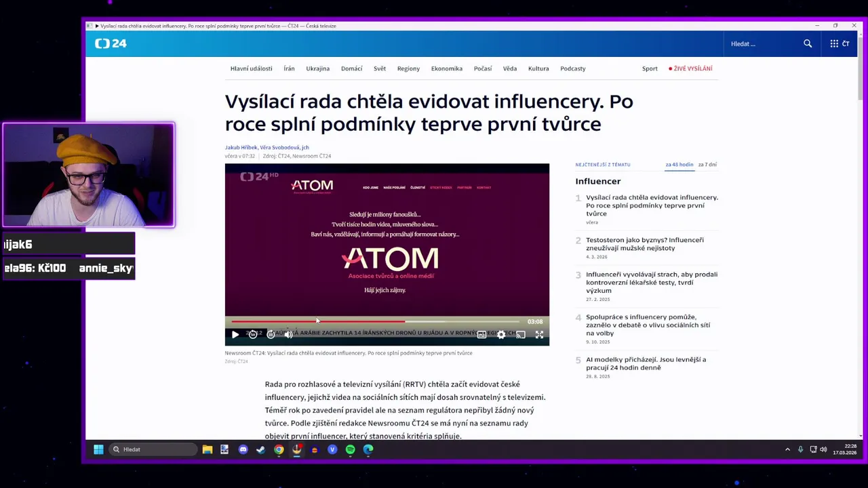Click the tray microphone icon
The width and height of the screenshot is (868, 488).
(x=801, y=449)
